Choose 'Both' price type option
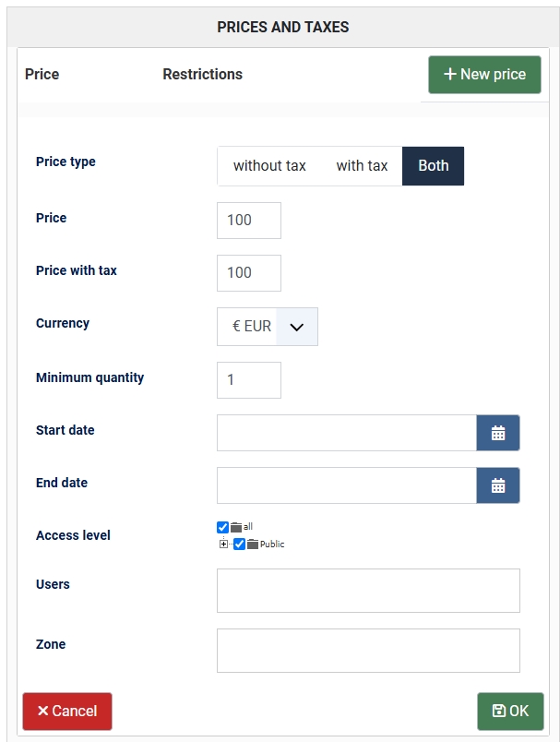Image resolution: width=560 pixels, height=742 pixels. coord(434,166)
